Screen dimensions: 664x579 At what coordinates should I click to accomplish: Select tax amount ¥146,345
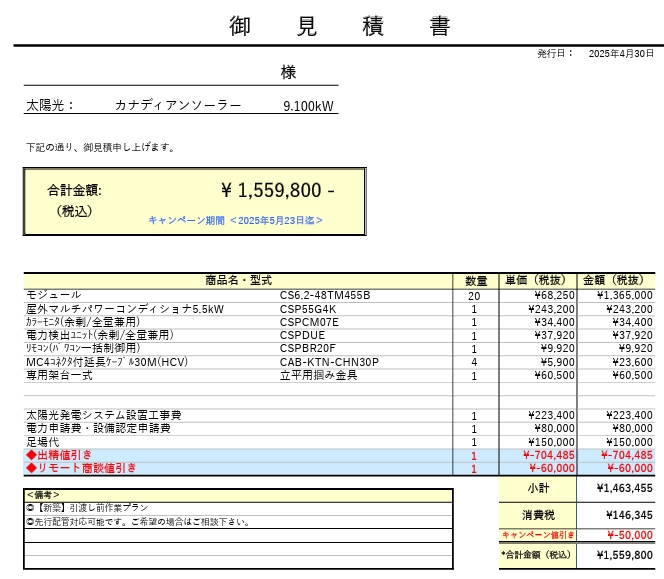click(629, 515)
